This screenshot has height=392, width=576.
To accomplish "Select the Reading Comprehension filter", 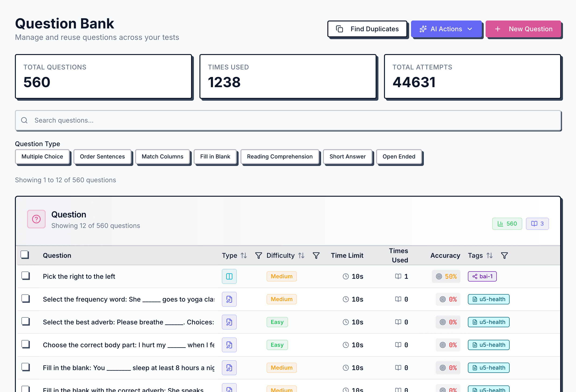I will (280, 156).
